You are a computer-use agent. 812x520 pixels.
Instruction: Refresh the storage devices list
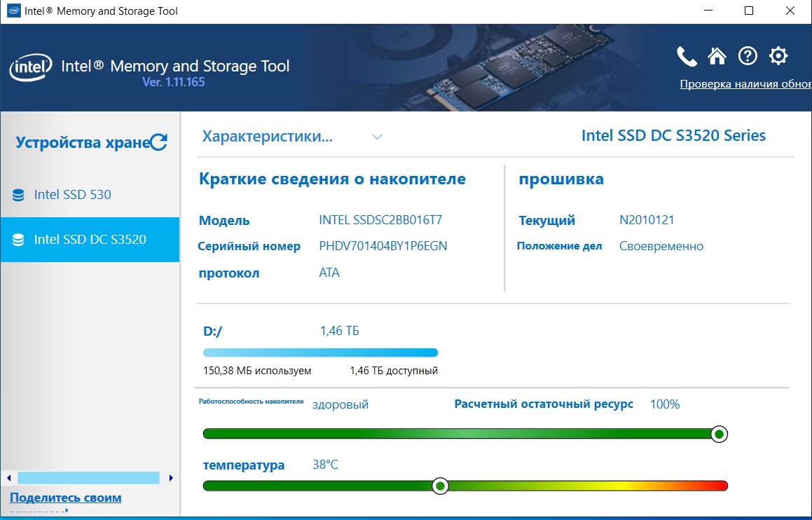159,142
